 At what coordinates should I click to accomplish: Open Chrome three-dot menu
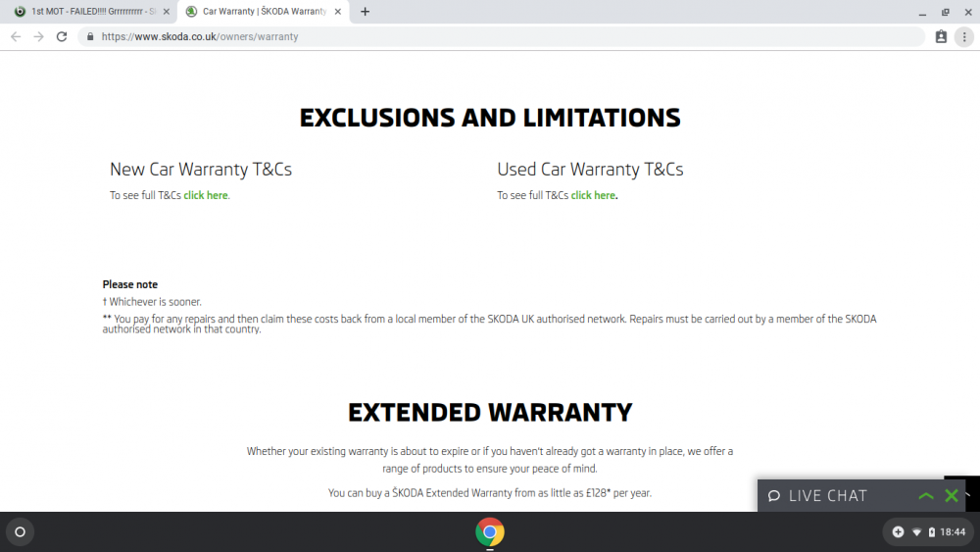click(x=964, y=37)
